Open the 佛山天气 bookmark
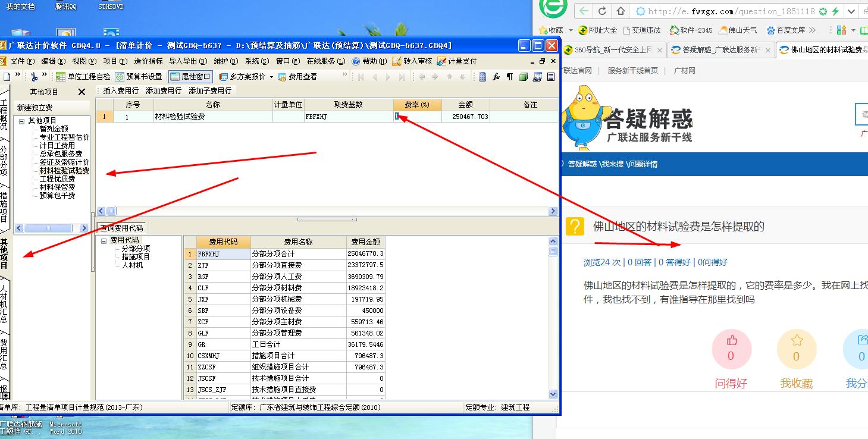 738,30
